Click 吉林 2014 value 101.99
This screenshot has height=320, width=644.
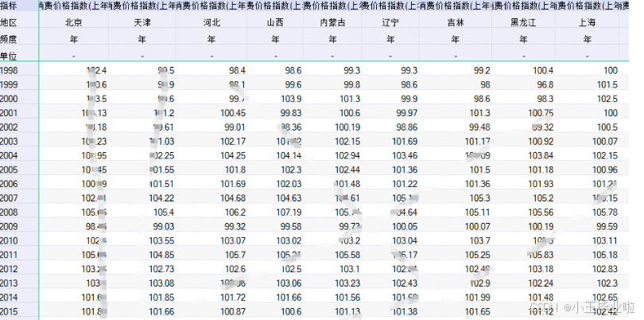pyautogui.click(x=478, y=298)
